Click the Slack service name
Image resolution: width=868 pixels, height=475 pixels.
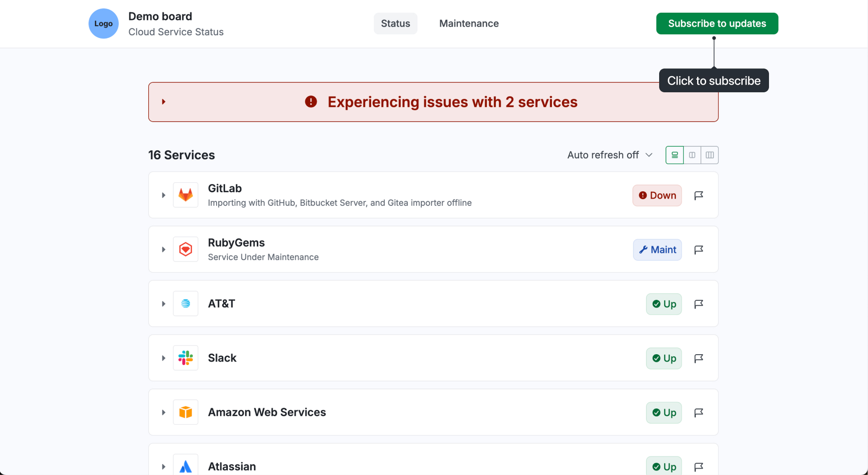click(222, 358)
